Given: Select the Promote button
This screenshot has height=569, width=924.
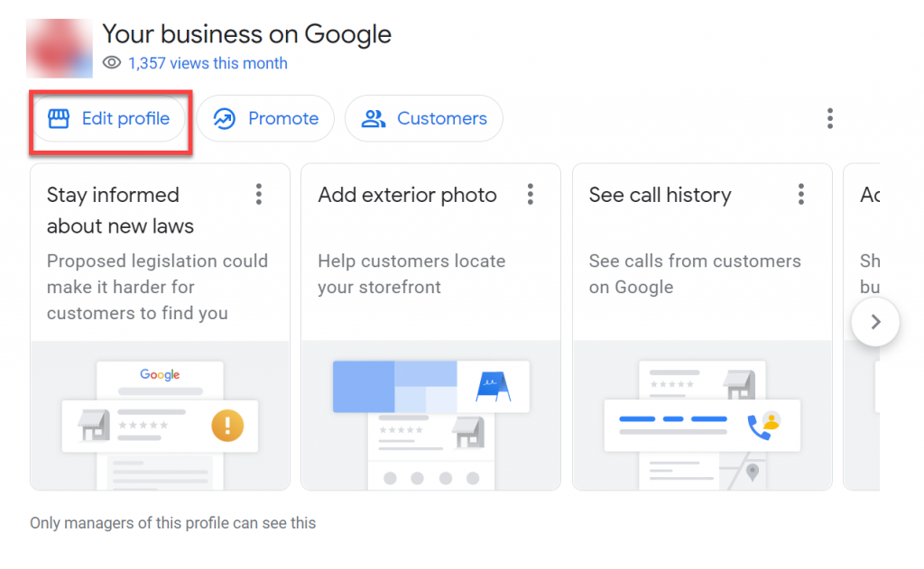Looking at the screenshot, I should [x=265, y=119].
